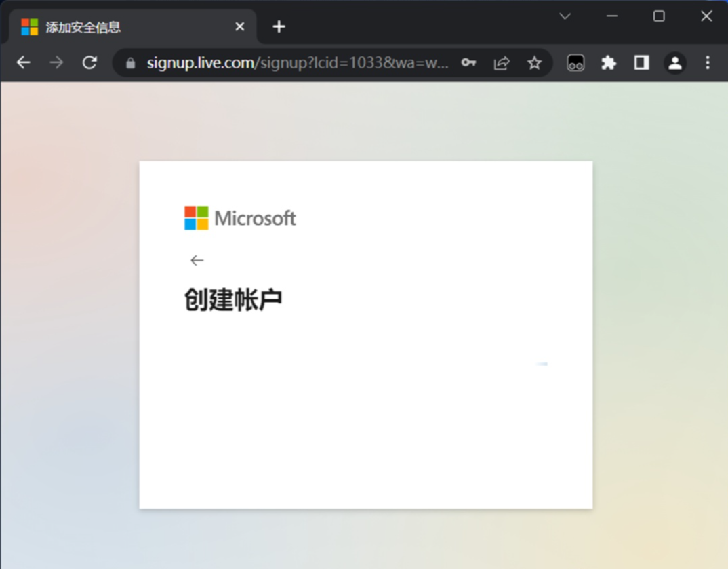The width and height of the screenshot is (728, 569).
Task: Click the padlock site info icon
Action: pyautogui.click(x=130, y=63)
